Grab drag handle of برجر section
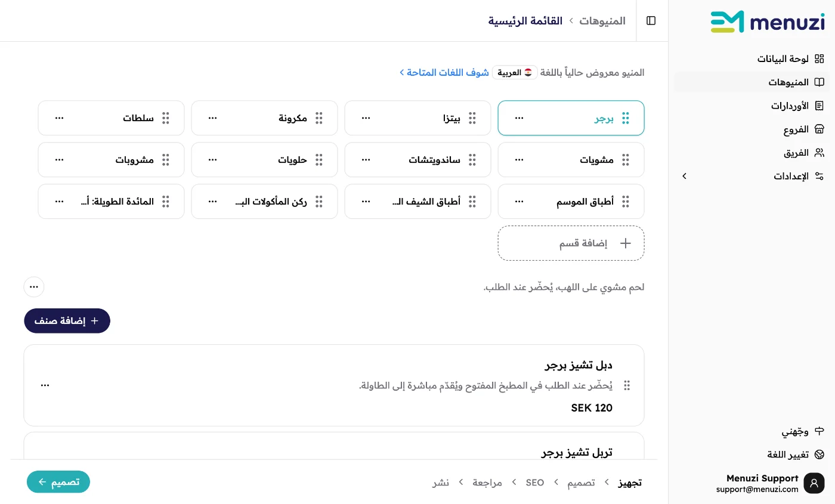This screenshot has width=835, height=504. pyautogui.click(x=626, y=118)
